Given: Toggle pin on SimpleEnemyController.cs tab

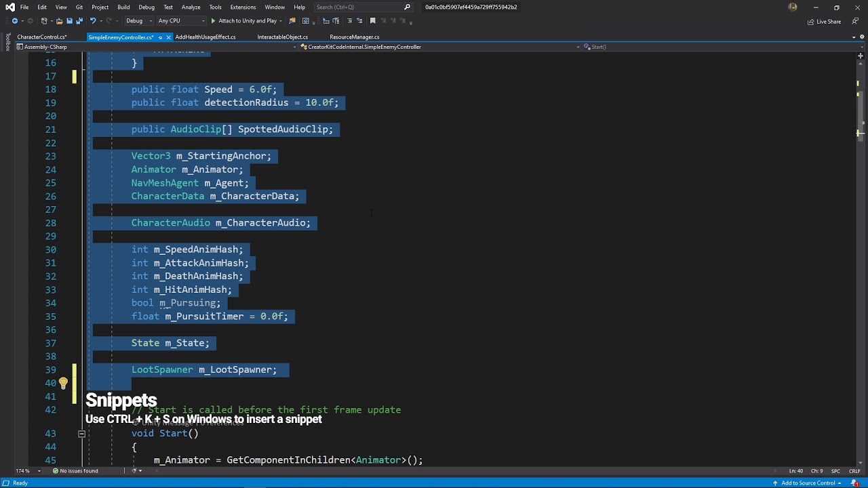Looking at the screenshot, I should [160, 37].
